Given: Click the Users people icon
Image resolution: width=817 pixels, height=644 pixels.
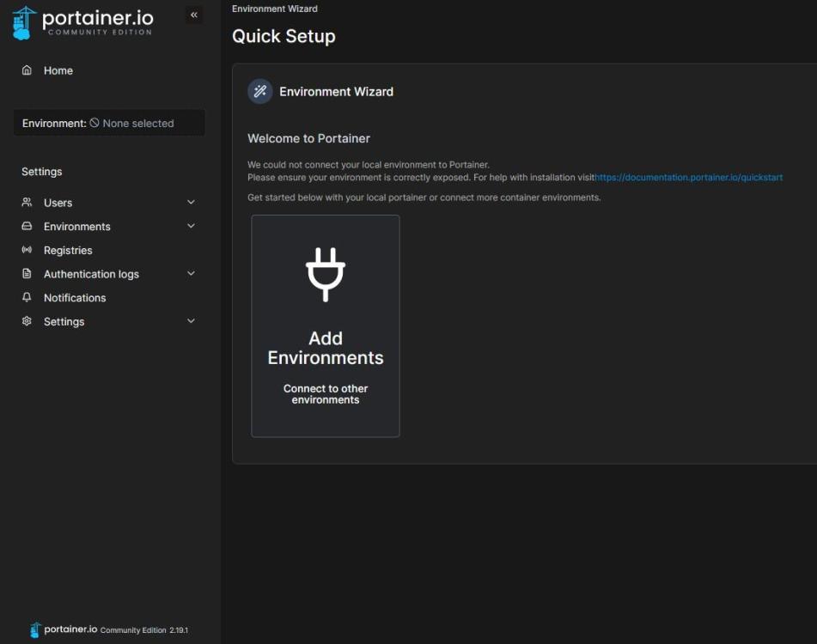Looking at the screenshot, I should point(27,203).
